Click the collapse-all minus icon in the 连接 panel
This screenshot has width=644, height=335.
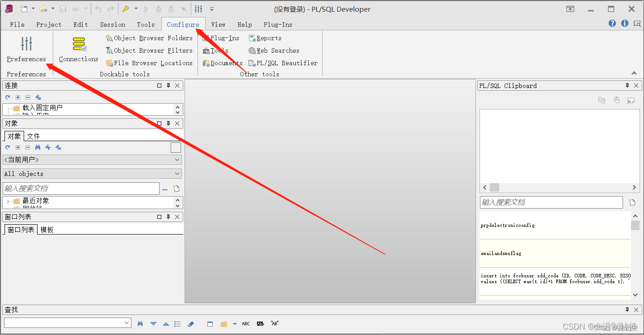[x=28, y=97]
